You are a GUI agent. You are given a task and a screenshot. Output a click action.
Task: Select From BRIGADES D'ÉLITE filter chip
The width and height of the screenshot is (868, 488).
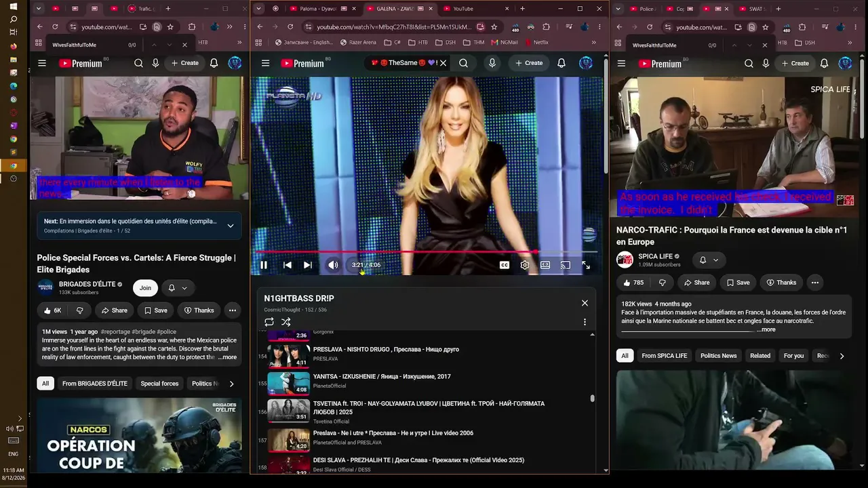(x=95, y=384)
